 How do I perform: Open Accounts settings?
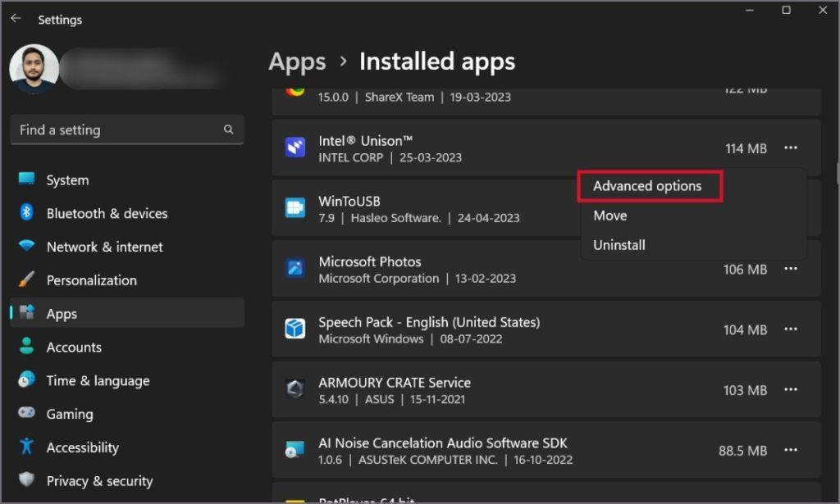point(127,347)
